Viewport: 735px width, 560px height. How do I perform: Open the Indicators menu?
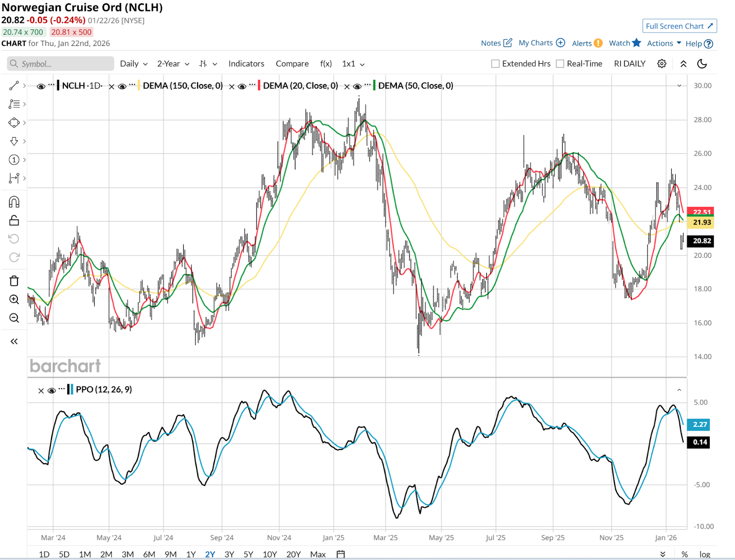coord(246,64)
